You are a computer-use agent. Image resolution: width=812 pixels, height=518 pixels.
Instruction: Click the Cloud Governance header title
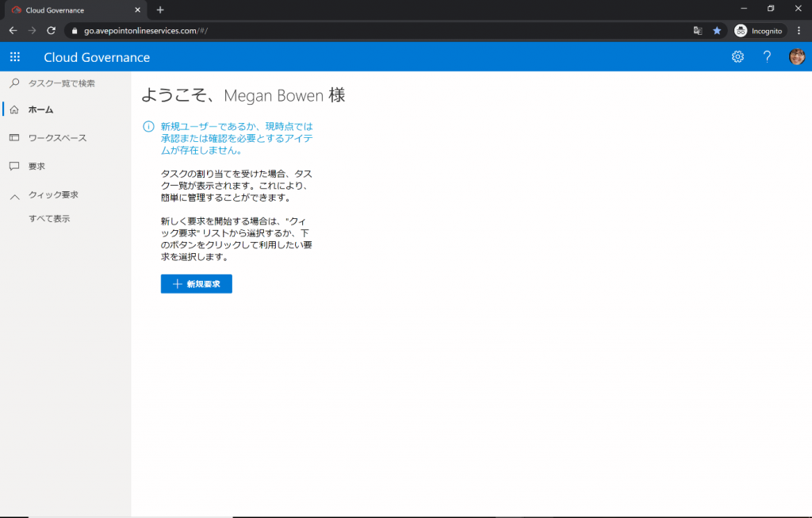coord(97,57)
